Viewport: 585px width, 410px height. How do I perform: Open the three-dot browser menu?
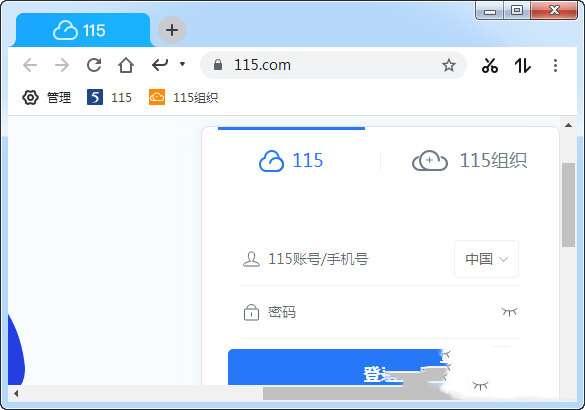[556, 66]
